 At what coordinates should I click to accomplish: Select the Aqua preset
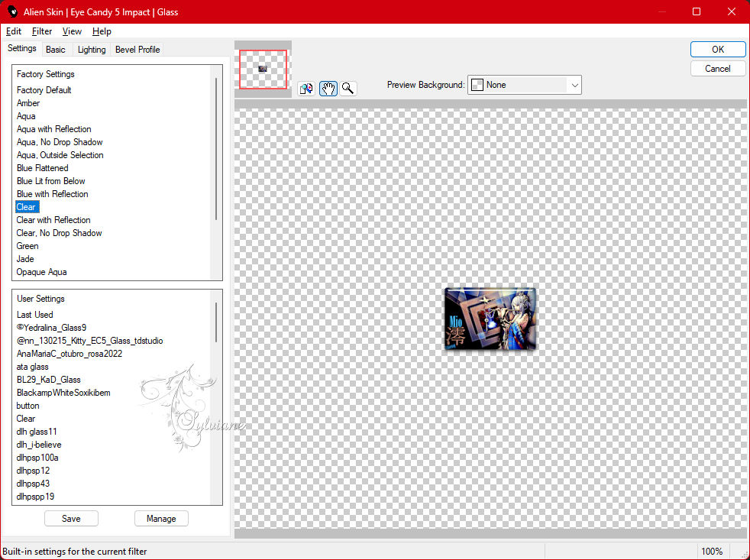(x=26, y=116)
